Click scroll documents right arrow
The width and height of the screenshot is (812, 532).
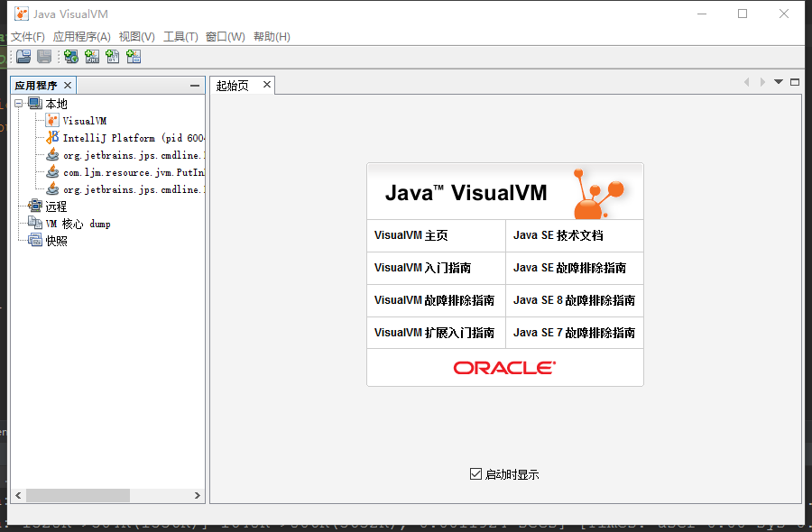pos(762,82)
